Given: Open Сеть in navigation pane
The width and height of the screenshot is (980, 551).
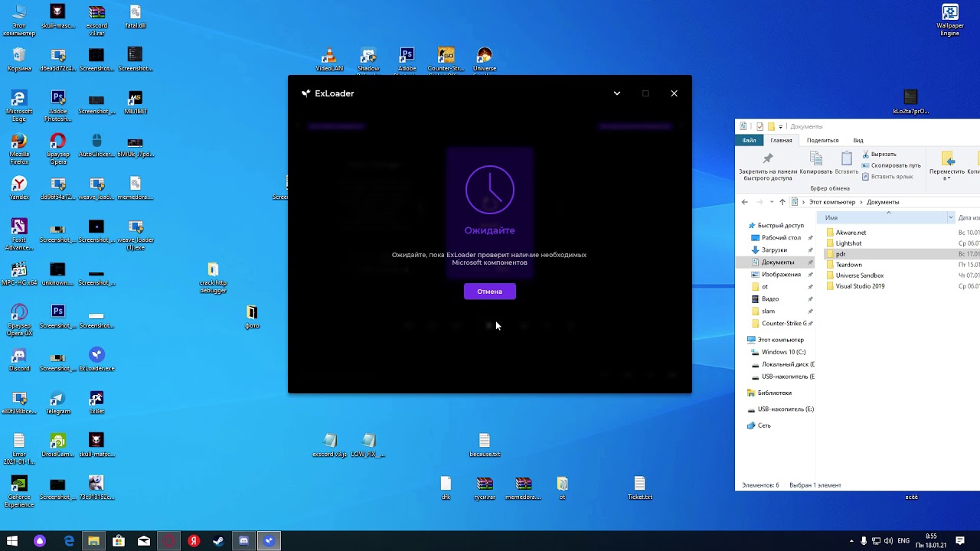Looking at the screenshot, I should click(759, 425).
